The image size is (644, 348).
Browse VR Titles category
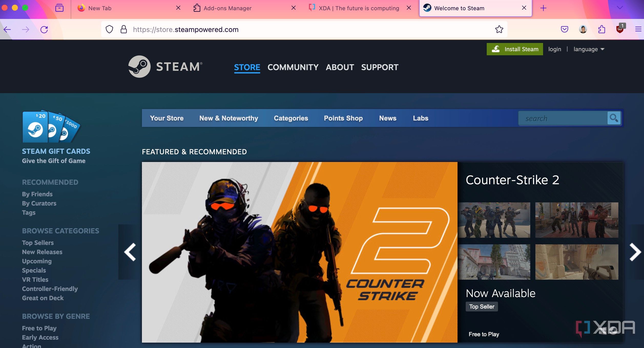point(35,280)
